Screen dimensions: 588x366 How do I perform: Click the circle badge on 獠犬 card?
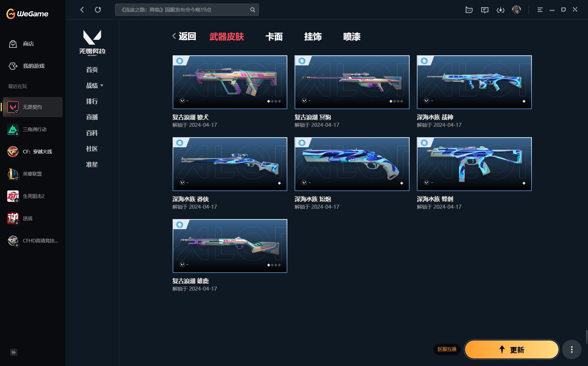180,61
